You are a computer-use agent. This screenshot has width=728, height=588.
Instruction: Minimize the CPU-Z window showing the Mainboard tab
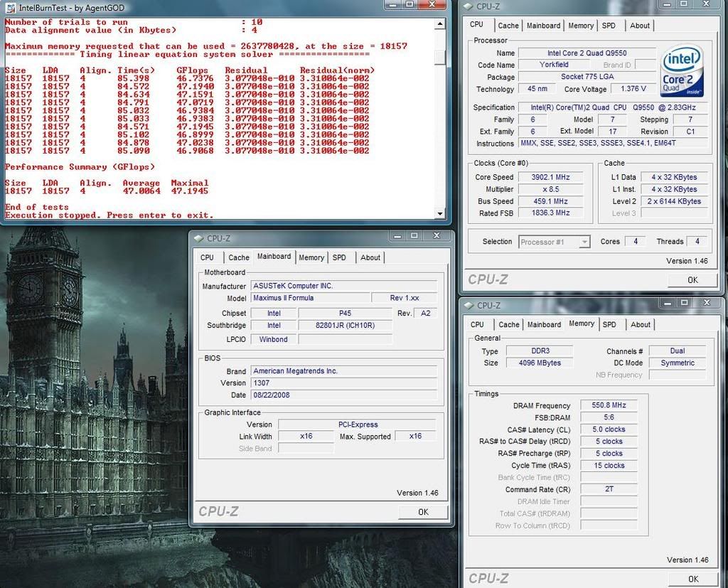(397, 236)
